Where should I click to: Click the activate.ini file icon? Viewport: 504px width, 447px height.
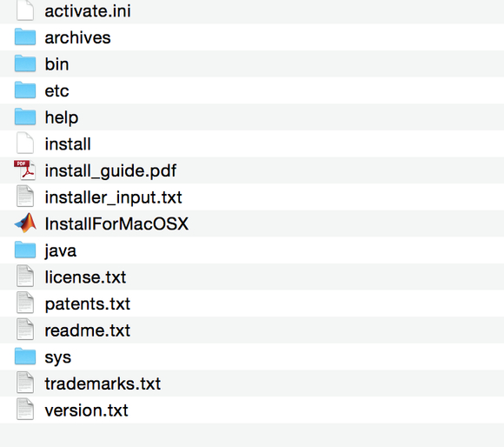(25, 10)
